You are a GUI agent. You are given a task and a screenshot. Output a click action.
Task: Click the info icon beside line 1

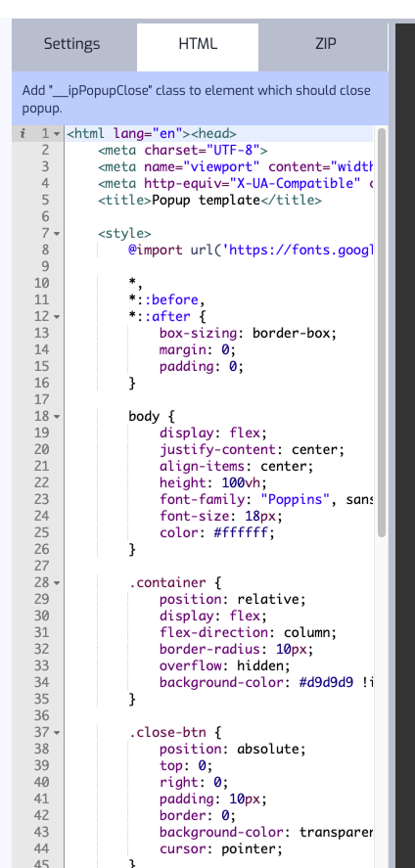(23, 133)
